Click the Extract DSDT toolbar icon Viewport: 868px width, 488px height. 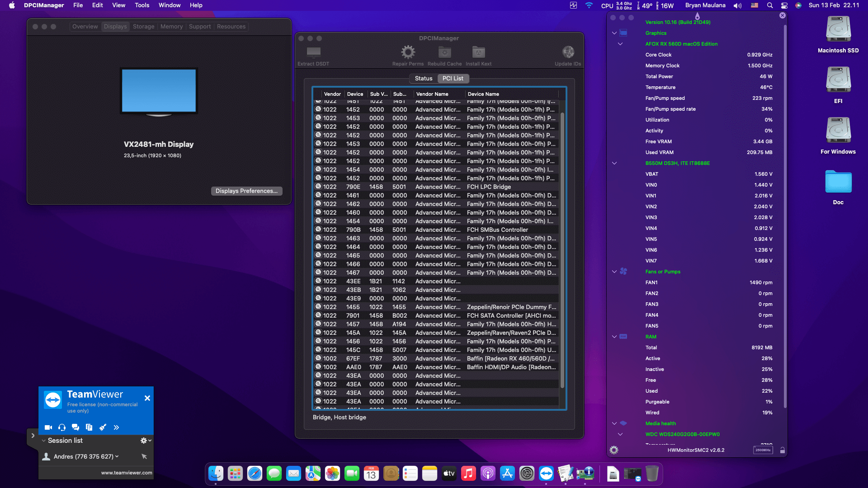[313, 52]
